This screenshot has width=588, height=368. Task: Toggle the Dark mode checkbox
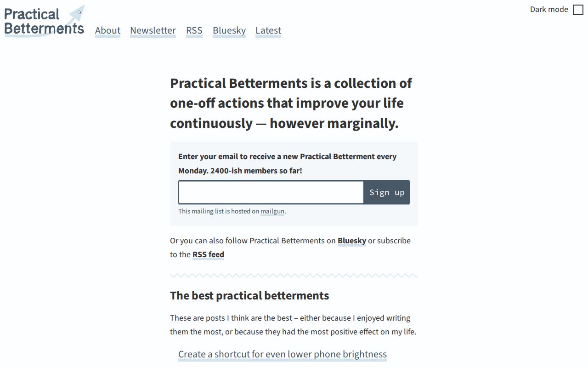tap(578, 9)
